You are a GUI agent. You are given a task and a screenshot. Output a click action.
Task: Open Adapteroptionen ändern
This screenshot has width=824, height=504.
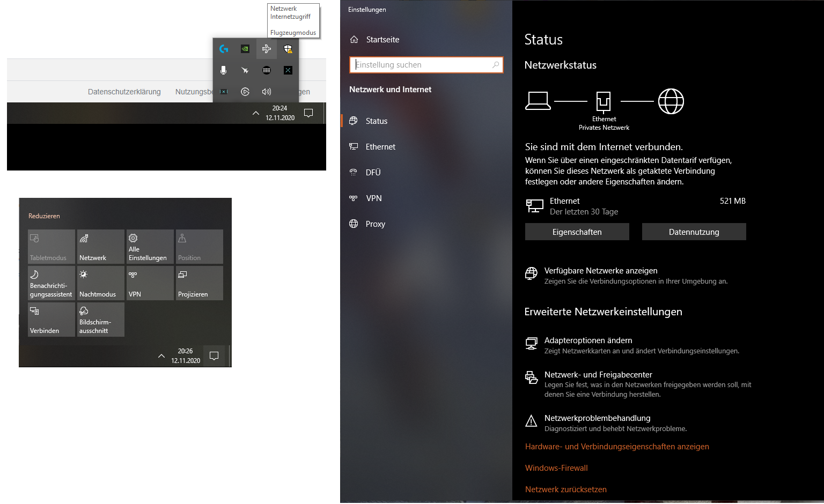click(588, 340)
